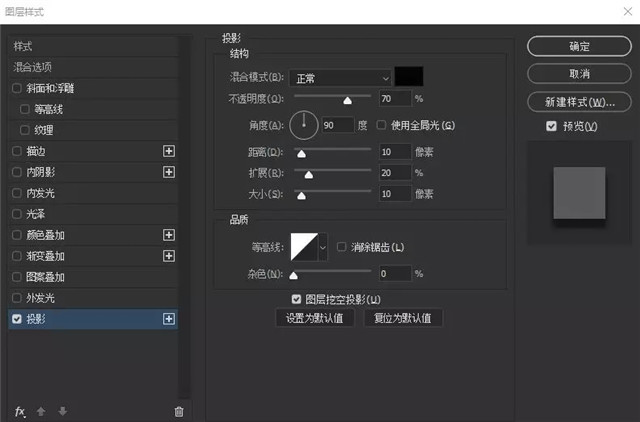Toggle the 描边 checkbox
Image resolution: width=640 pixels, height=422 pixels.
point(17,151)
